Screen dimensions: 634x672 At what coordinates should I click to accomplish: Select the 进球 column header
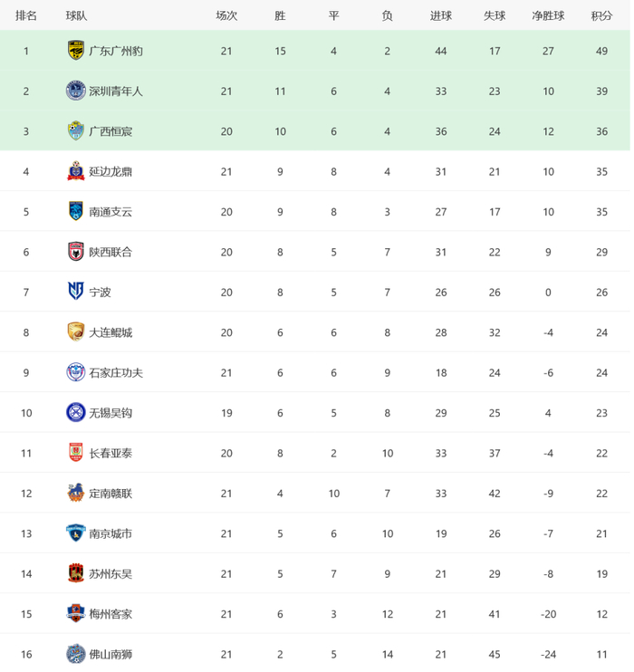point(441,16)
